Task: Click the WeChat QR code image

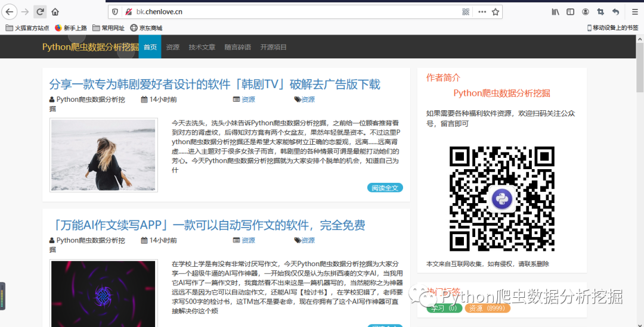Action: 502,198
